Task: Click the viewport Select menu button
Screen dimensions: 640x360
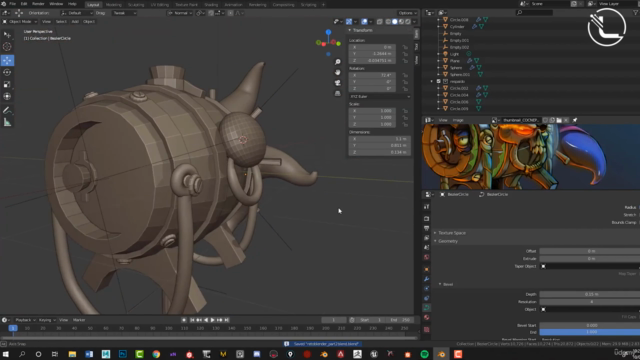Action: (61, 22)
